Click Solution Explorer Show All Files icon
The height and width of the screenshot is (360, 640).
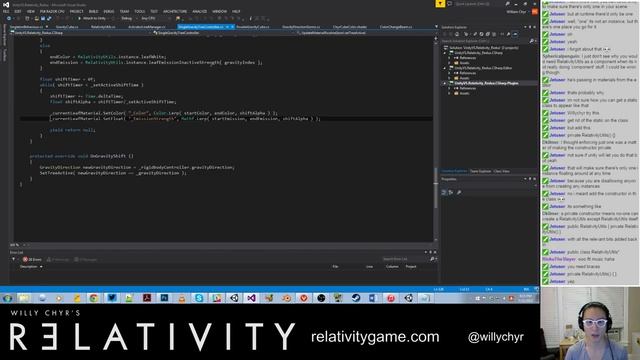coord(494,34)
